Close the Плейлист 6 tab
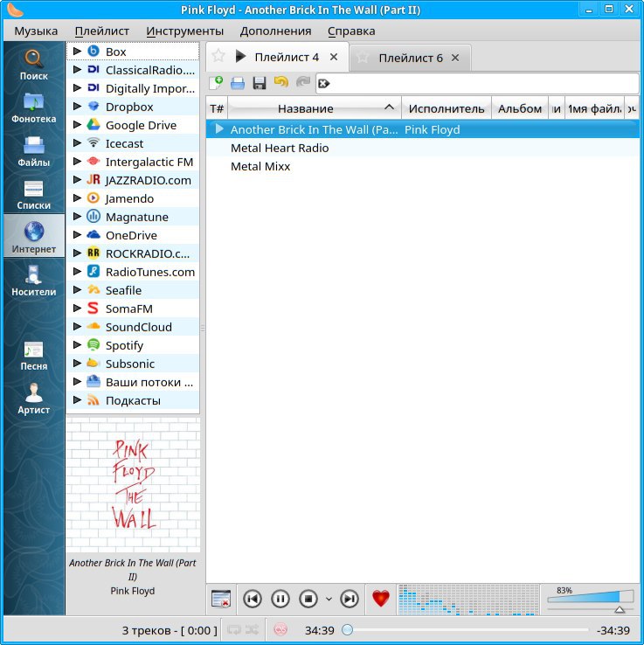 [455, 58]
